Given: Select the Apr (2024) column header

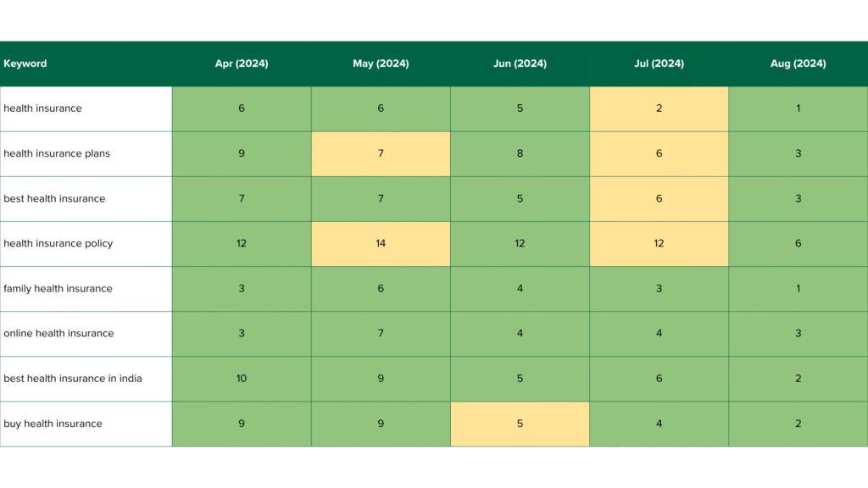Looking at the screenshot, I should 242,64.
